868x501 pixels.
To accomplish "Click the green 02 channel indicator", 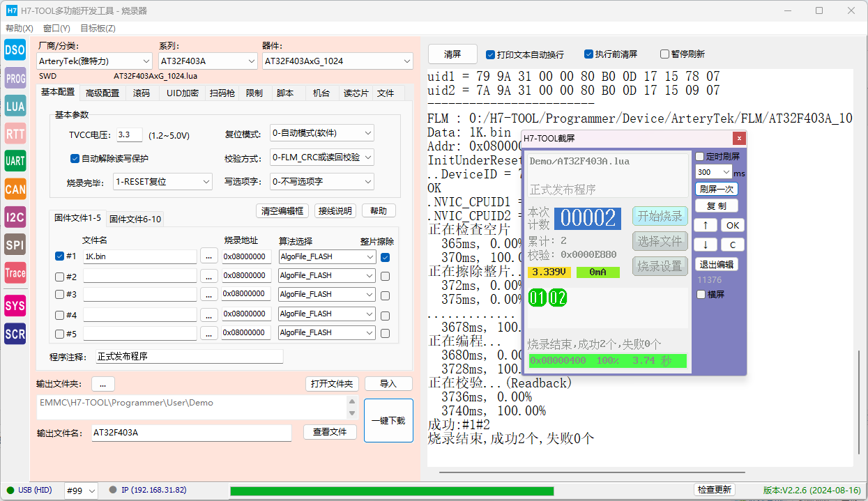I will pyautogui.click(x=558, y=299).
